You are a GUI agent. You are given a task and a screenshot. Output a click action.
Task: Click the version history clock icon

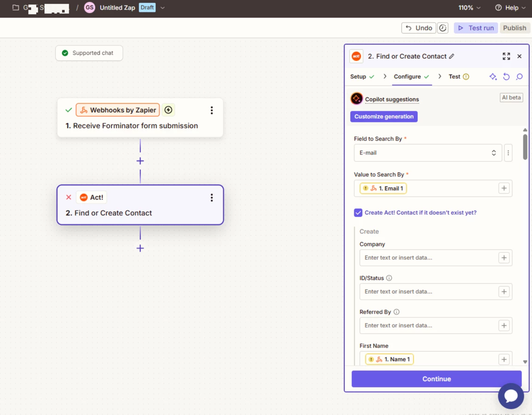[x=443, y=28]
